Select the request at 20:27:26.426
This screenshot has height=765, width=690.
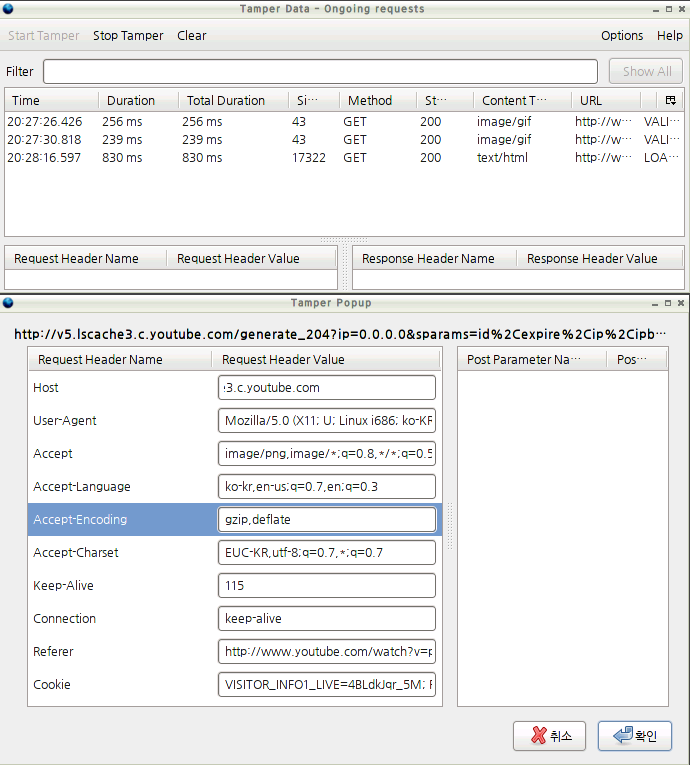click(x=344, y=121)
